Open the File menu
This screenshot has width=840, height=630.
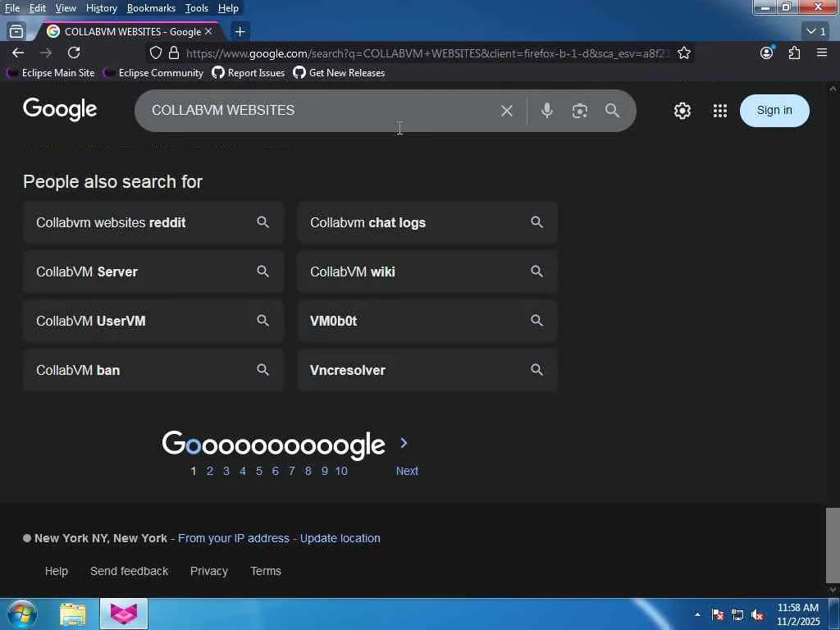[11, 8]
